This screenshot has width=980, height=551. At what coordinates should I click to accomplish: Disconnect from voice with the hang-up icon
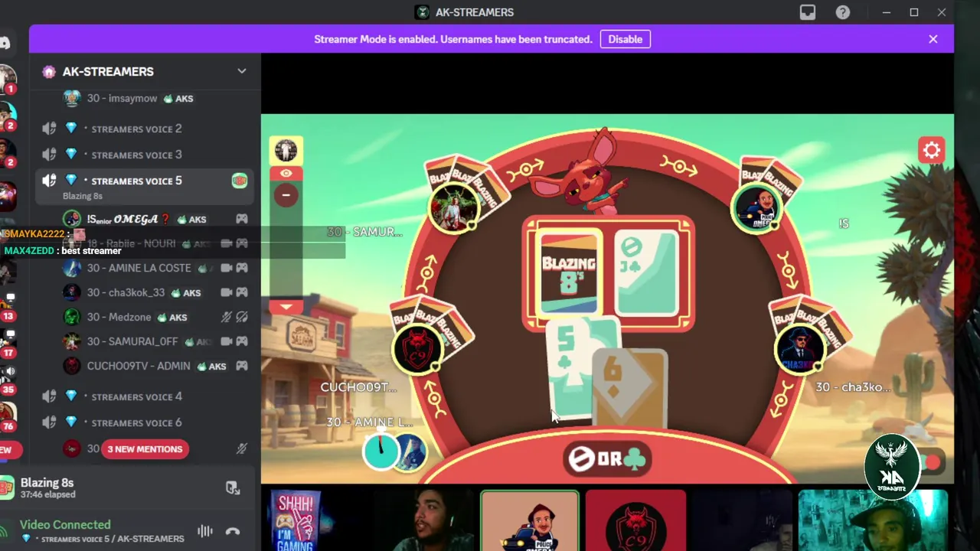(233, 531)
